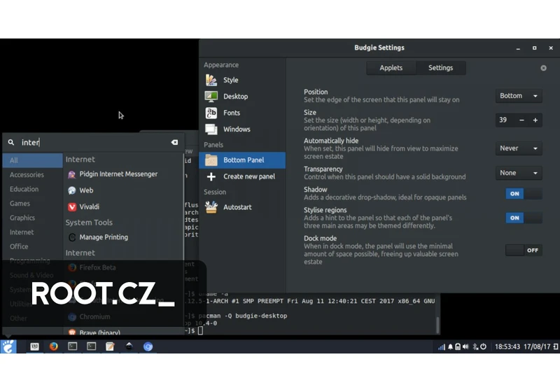
Task: Select the All category in the menu
Action: (x=32, y=160)
